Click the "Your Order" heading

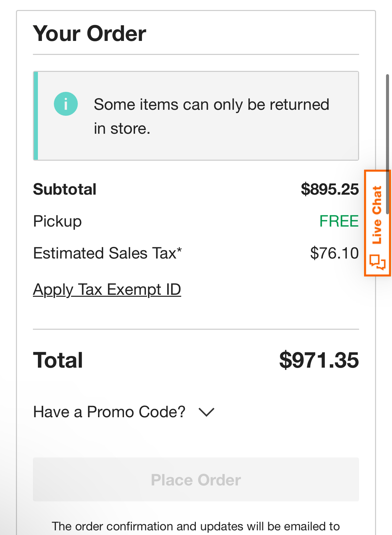pyautogui.click(x=89, y=34)
